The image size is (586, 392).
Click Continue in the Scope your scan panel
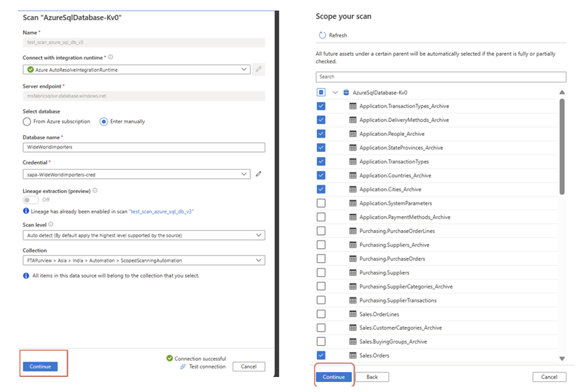[x=334, y=377]
